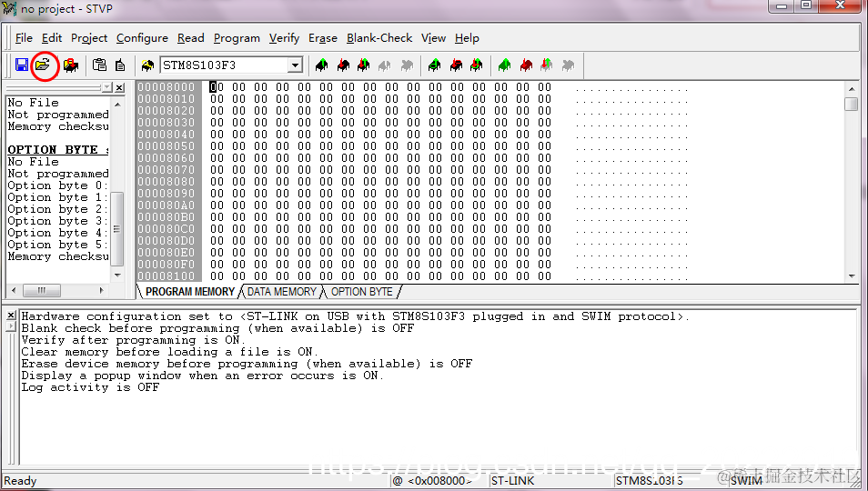
Task: Click STM8S103F3 device name field
Action: 224,65
